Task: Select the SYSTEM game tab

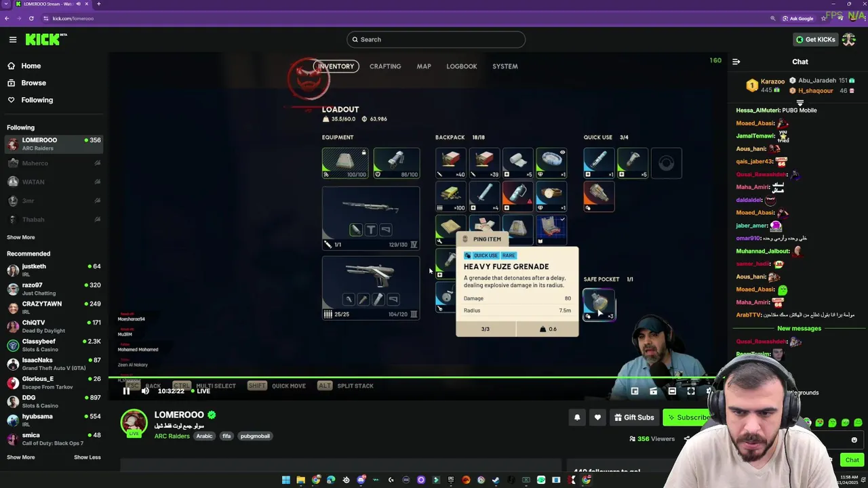Action: [x=505, y=66]
